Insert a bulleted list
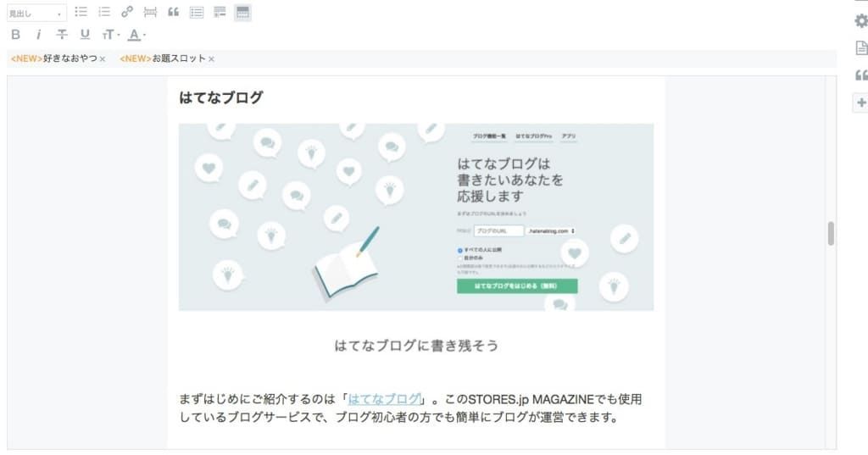The image size is (868, 455). pos(81,12)
